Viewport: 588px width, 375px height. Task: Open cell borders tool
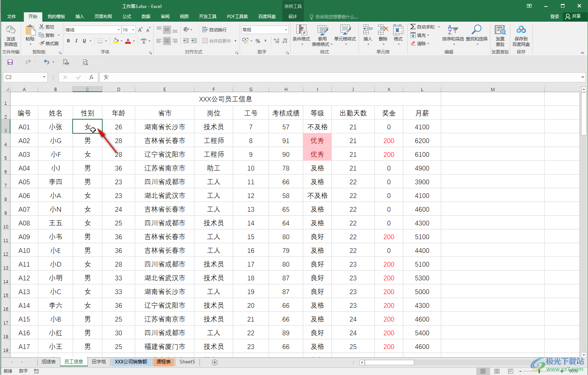coord(100,41)
